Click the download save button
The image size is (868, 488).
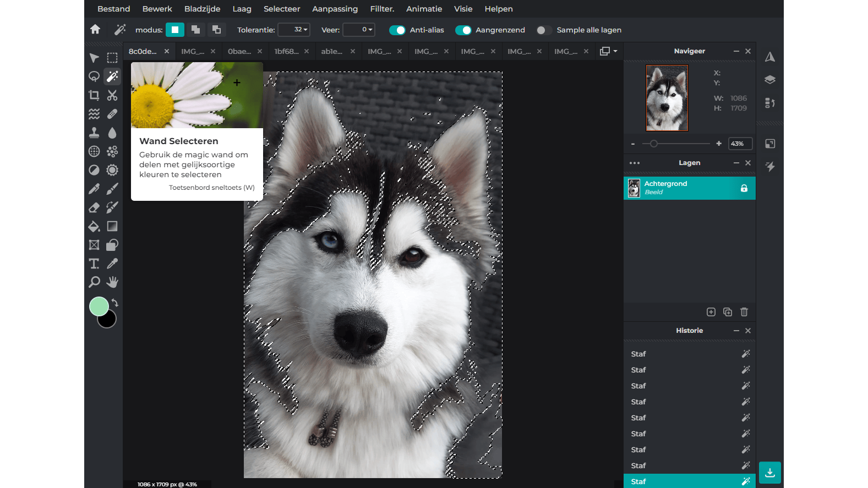769,473
